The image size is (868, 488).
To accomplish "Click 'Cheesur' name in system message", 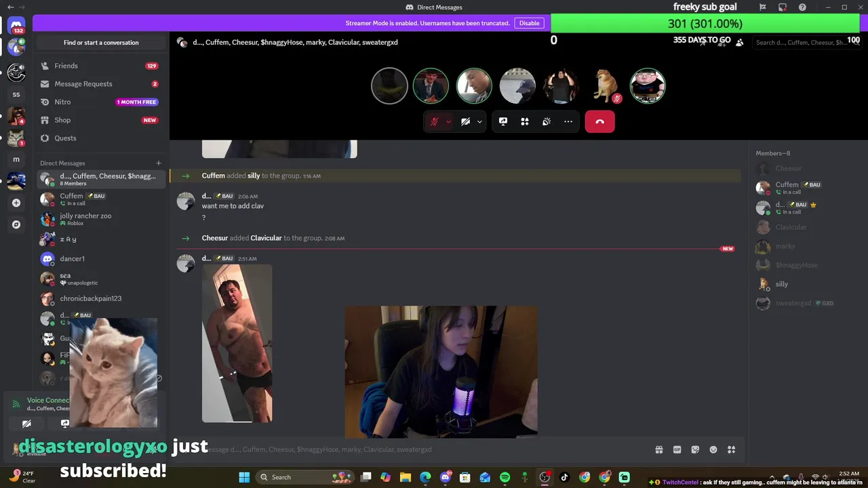I will pyautogui.click(x=214, y=238).
